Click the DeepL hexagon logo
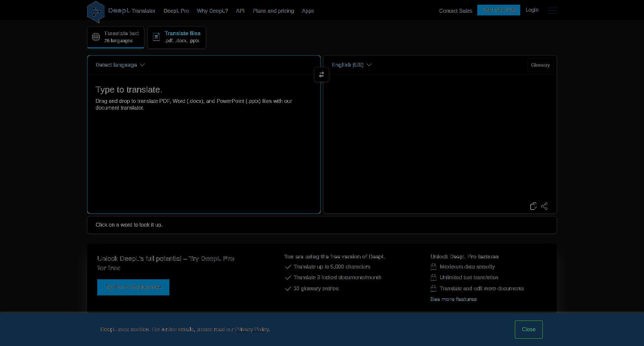This screenshot has width=644, height=346. (x=96, y=12)
